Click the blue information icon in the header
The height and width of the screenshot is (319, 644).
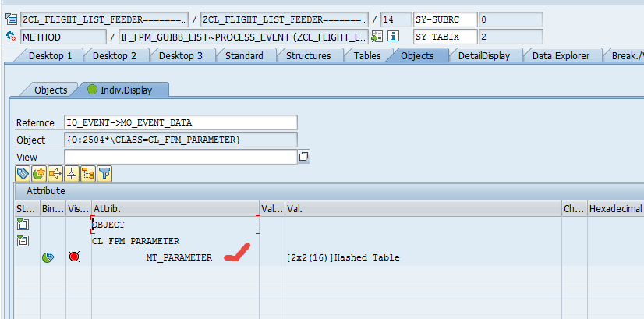[x=393, y=36]
